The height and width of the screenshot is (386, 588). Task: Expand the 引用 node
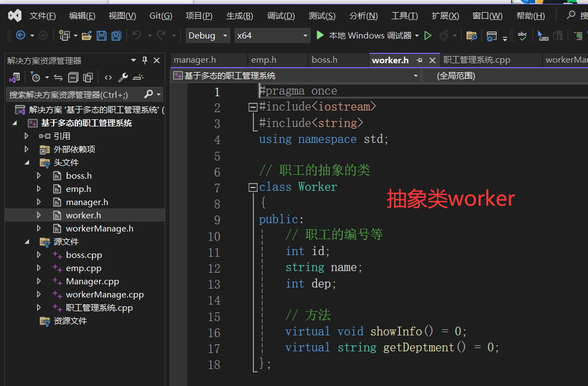(x=26, y=136)
